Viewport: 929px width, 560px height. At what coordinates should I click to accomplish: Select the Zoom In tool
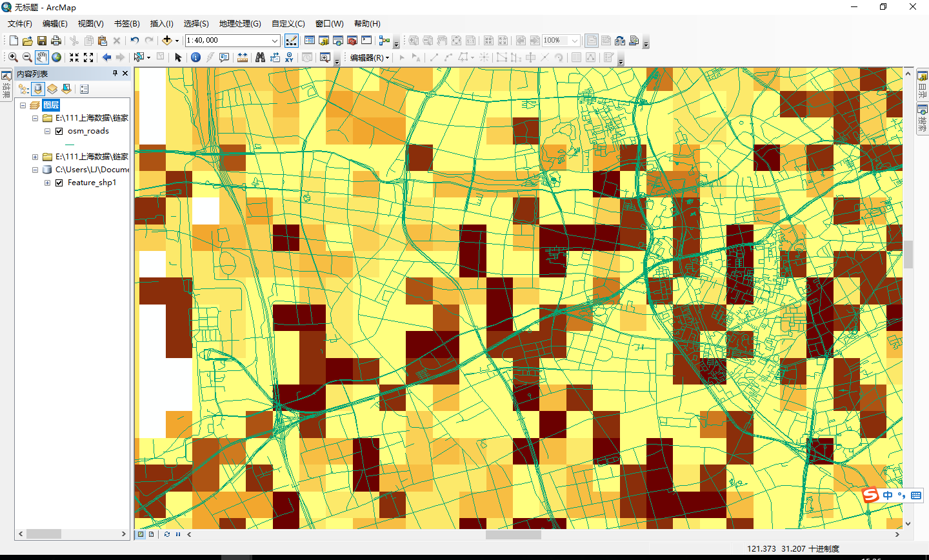[x=13, y=57]
